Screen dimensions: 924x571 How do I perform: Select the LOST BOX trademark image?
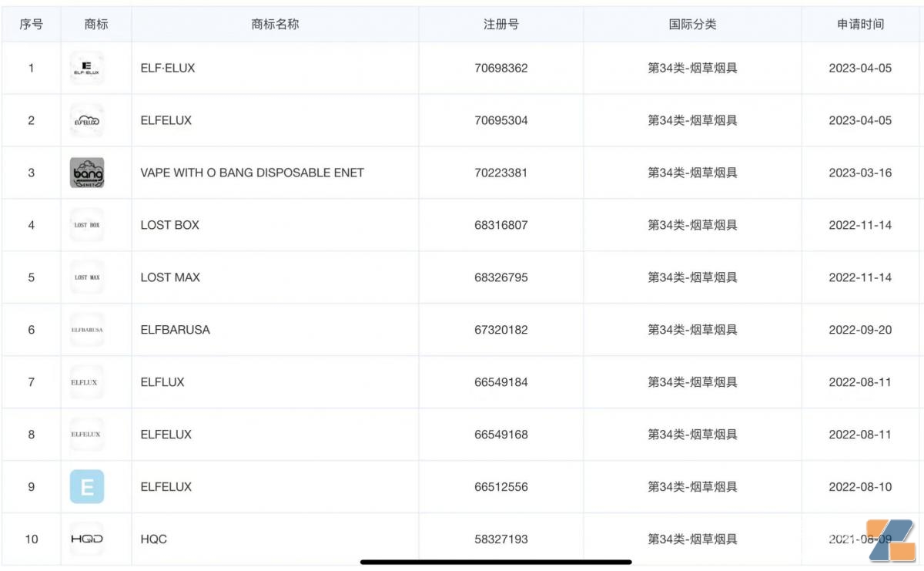pos(86,225)
